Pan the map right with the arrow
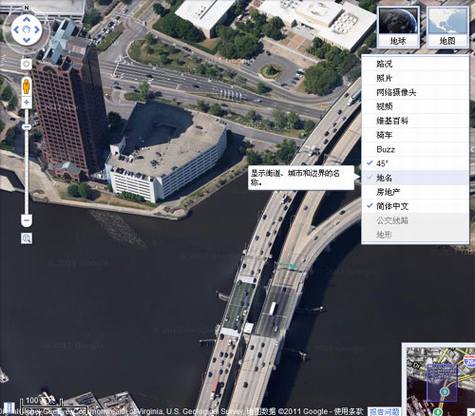Viewport: 475px width, 416px height. 37,30
